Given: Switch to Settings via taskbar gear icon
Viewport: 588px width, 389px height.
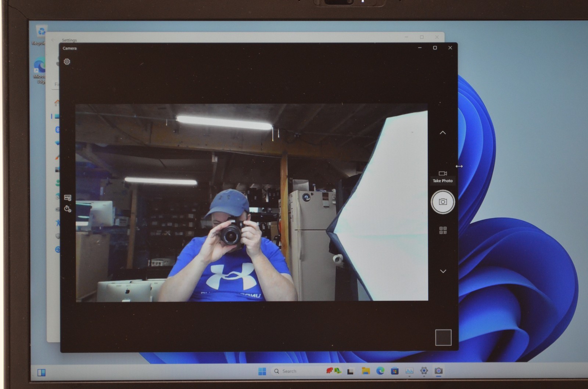Looking at the screenshot, I should pyautogui.click(x=424, y=371).
